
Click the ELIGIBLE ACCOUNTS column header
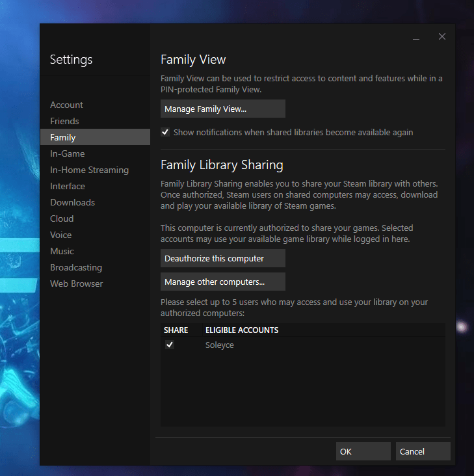324,330
